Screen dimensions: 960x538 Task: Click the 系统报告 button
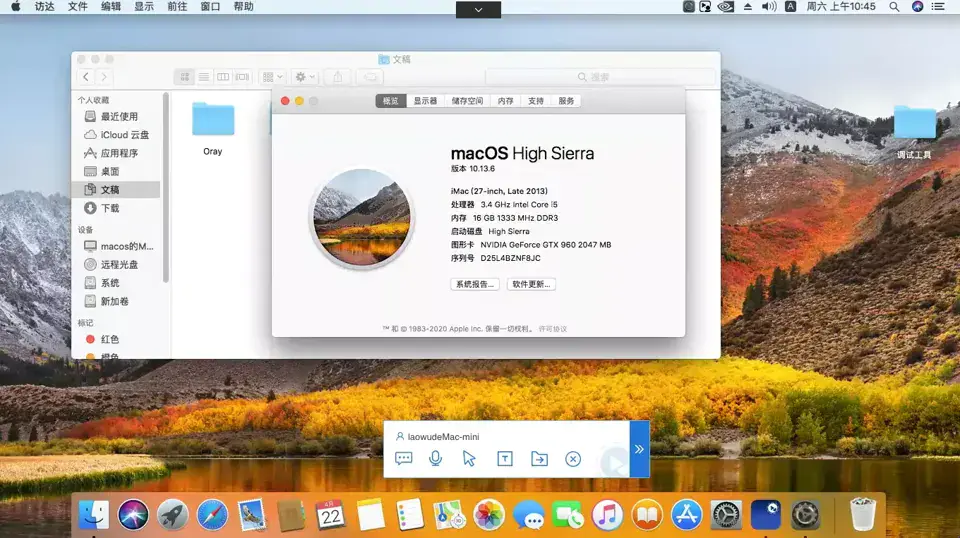pos(475,284)
